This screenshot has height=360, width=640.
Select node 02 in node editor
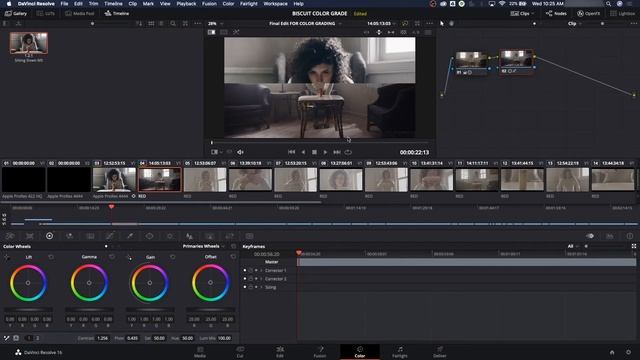coord(517,62)
